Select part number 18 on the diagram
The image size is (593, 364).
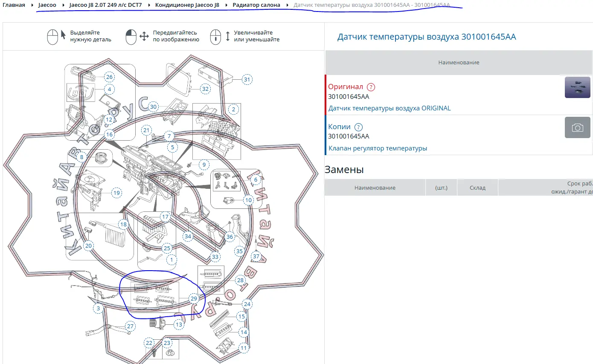point(124,224)
